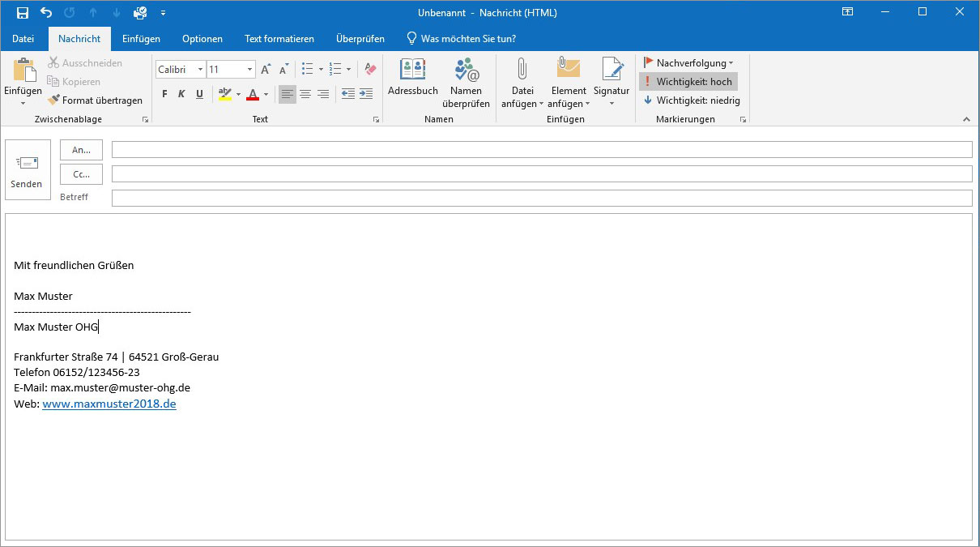Clear all formatting with eraser icon

[369, 70]
